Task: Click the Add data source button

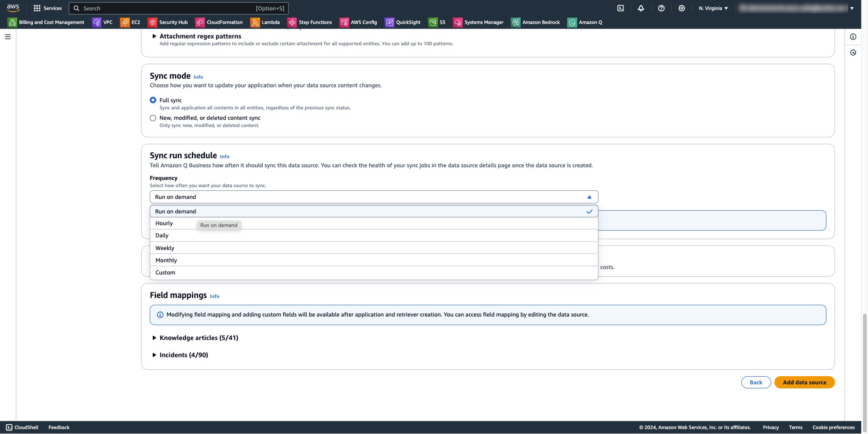Action: pos(804,382)
